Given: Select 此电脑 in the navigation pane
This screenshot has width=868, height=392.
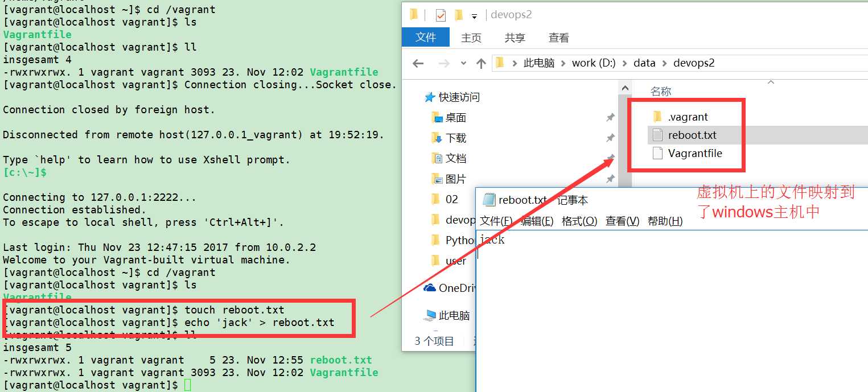Looking at the screenshot, I should pyautogui.click(x=455, y=316).
